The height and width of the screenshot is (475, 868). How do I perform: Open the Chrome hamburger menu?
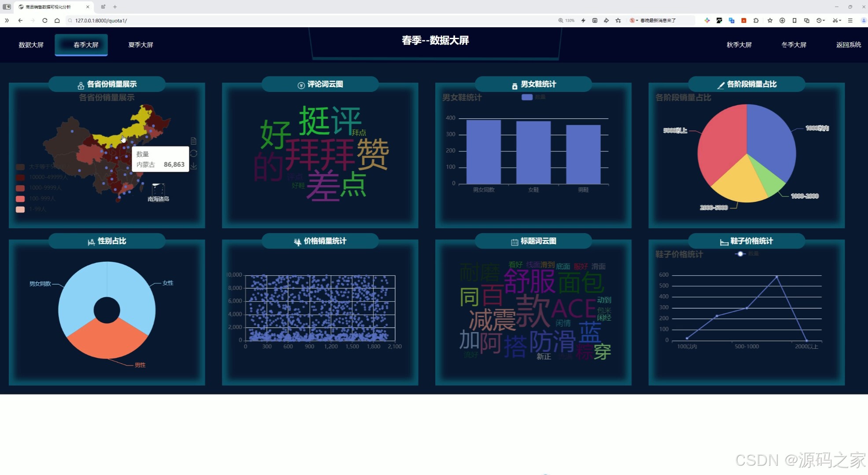[850, 20]
